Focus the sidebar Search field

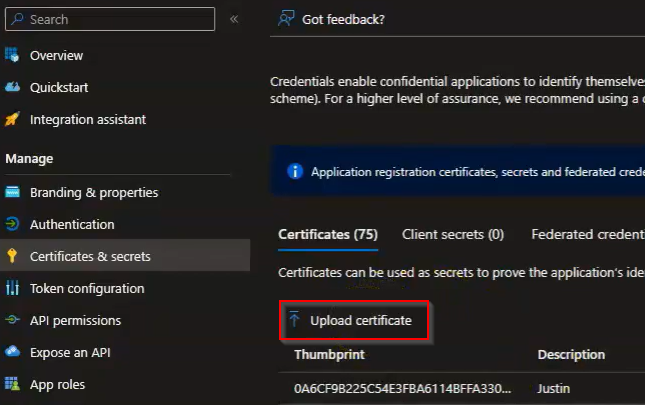coord(115,19)
